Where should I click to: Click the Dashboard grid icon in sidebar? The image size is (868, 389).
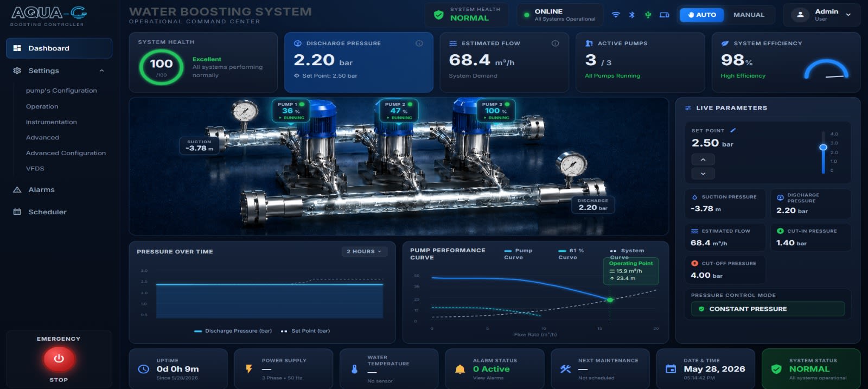(x=17, y=48)
